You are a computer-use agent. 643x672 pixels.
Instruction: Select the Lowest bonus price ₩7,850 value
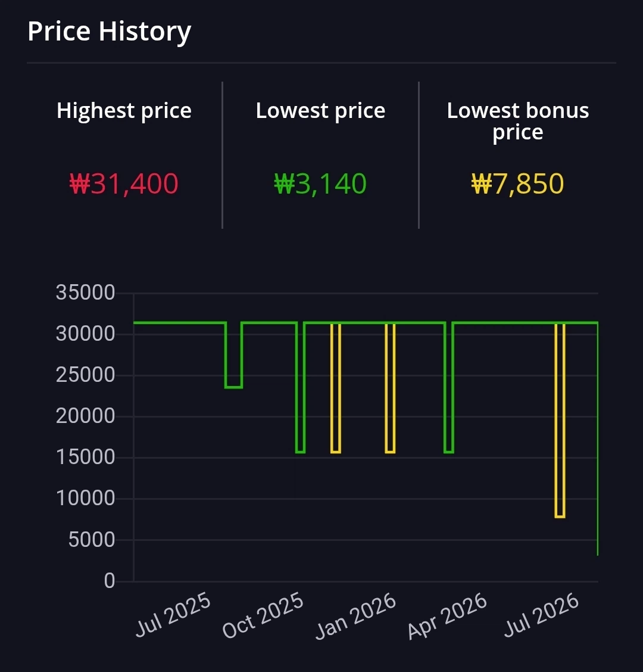[517, 184]
